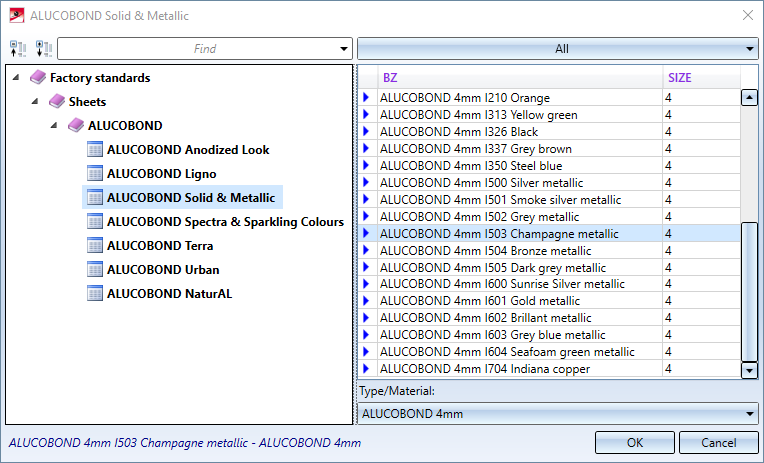Viewport: 764px width, 463px height.
Task: Click table icon beside ALUCOBOND Solid & Metallic
Action: point(95,197)
